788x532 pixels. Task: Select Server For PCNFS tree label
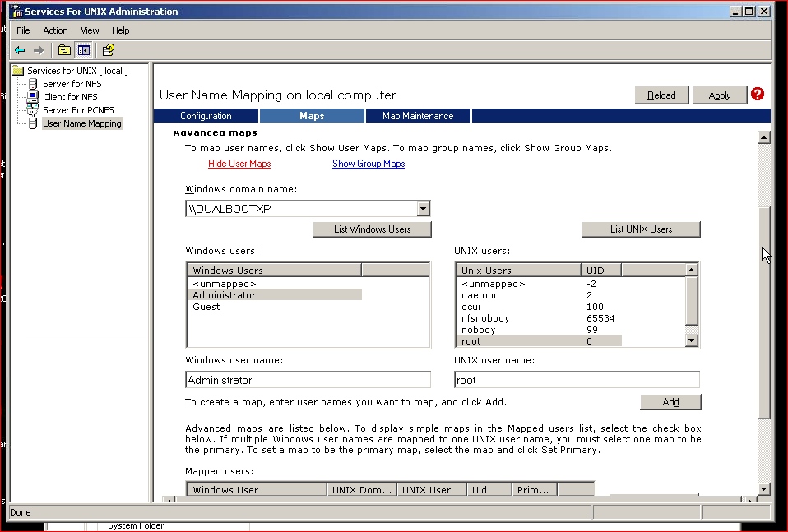click(78, 110)
